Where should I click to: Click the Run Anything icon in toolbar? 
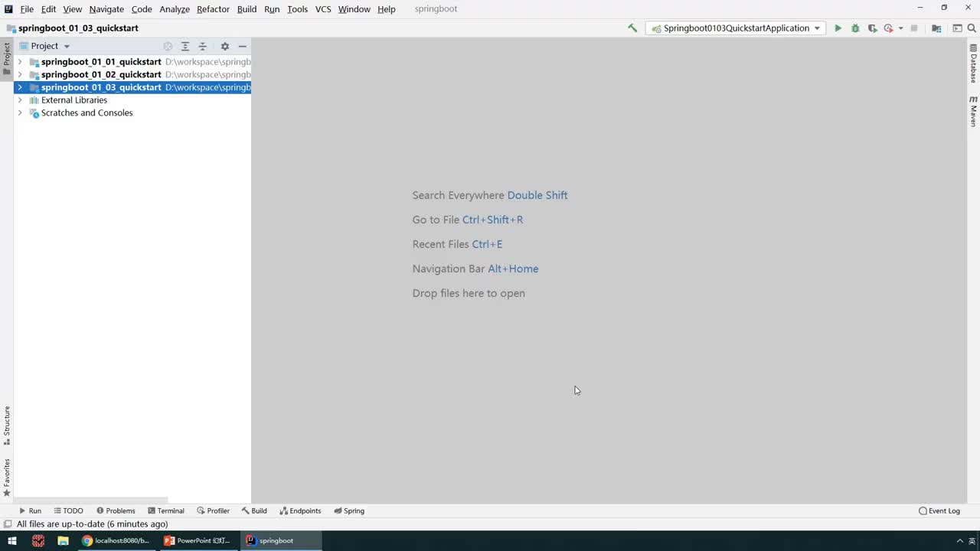957,28
